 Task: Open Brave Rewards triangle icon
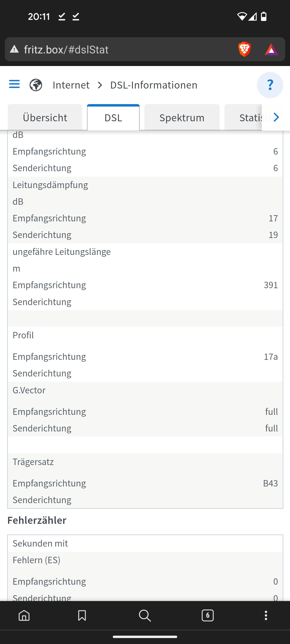pyautogui.click(x=271, y=50)
